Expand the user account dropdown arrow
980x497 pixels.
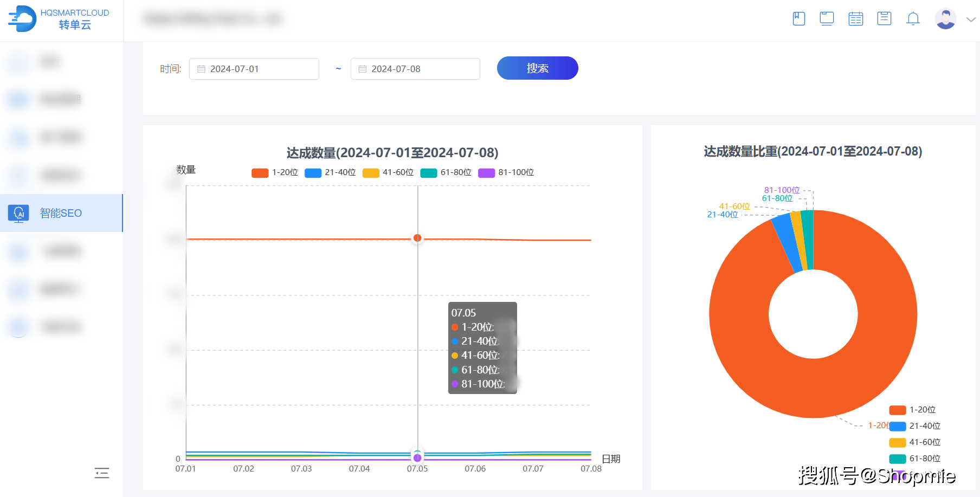point(971,20)
